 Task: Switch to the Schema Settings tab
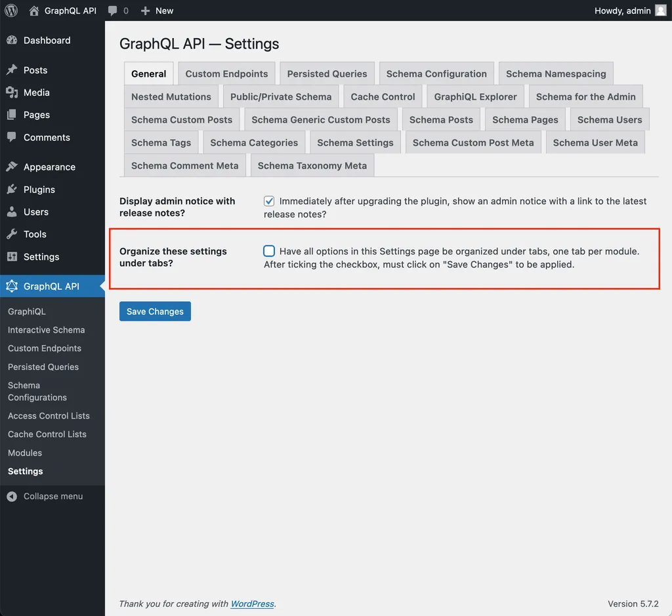coord(355,142)
